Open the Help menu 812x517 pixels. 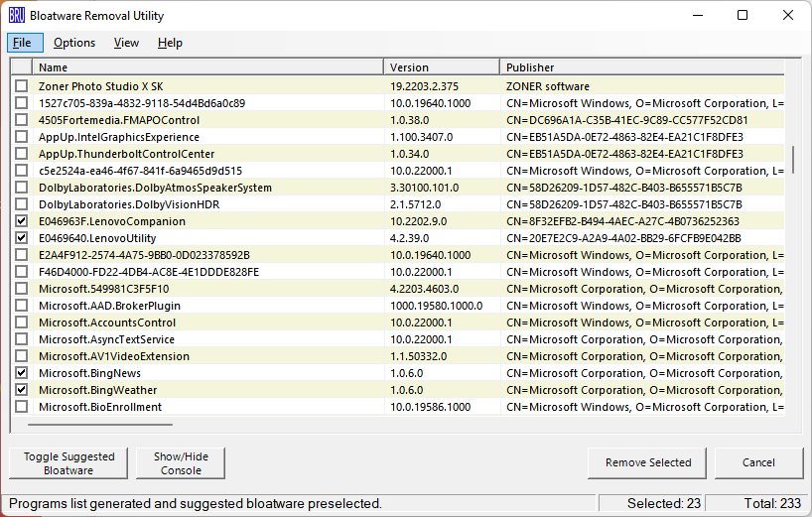(x=170, y=43)
